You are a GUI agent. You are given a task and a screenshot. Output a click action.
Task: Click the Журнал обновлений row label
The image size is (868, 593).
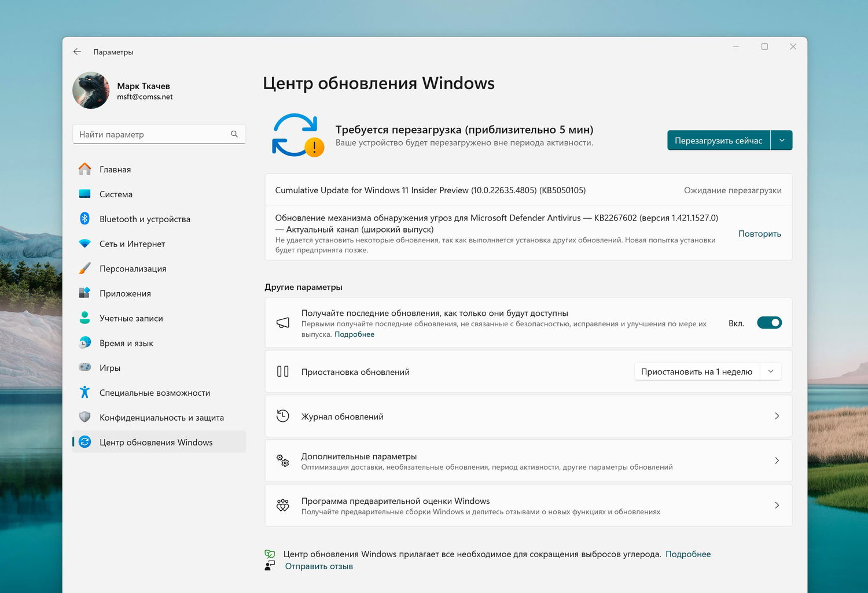343,417
